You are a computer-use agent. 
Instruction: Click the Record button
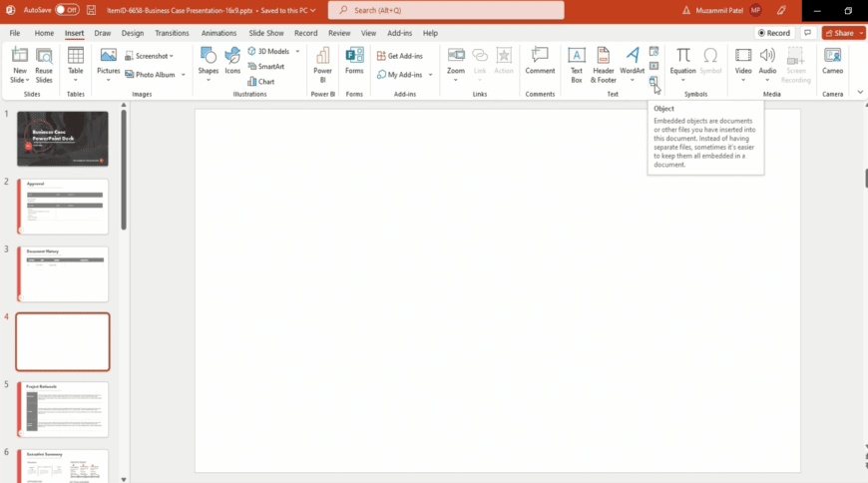(774, 33)
